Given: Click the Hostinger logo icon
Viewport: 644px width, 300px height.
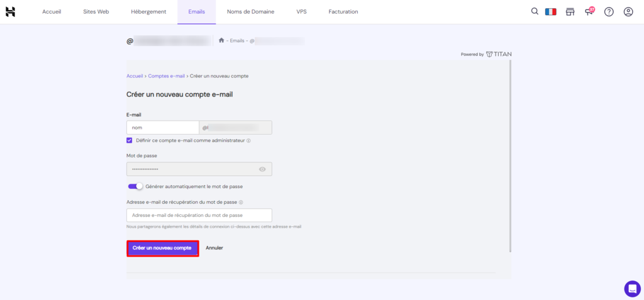Looking at the screenshot, I should point(10,12).
